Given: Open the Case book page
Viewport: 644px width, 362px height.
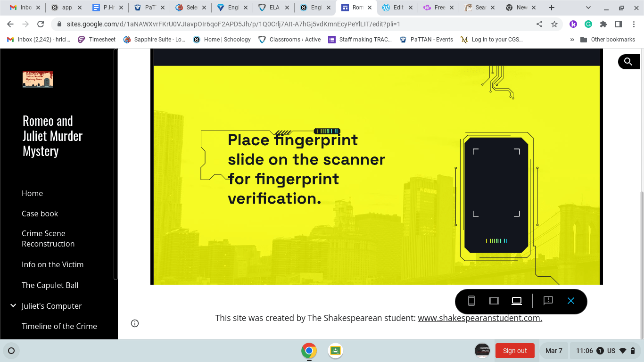Looking at the screenshot, I should [40, 214].
